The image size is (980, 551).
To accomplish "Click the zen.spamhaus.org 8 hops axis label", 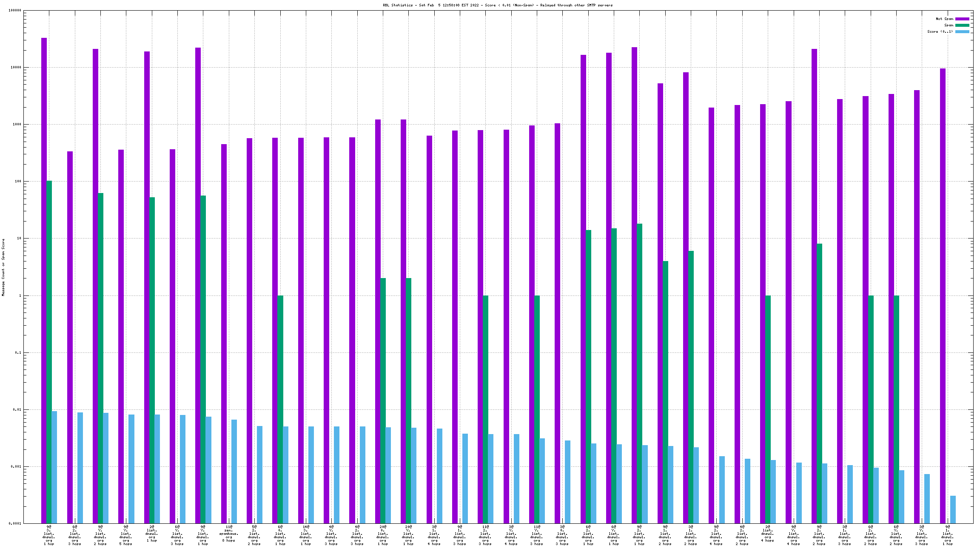I will [229, 534].
